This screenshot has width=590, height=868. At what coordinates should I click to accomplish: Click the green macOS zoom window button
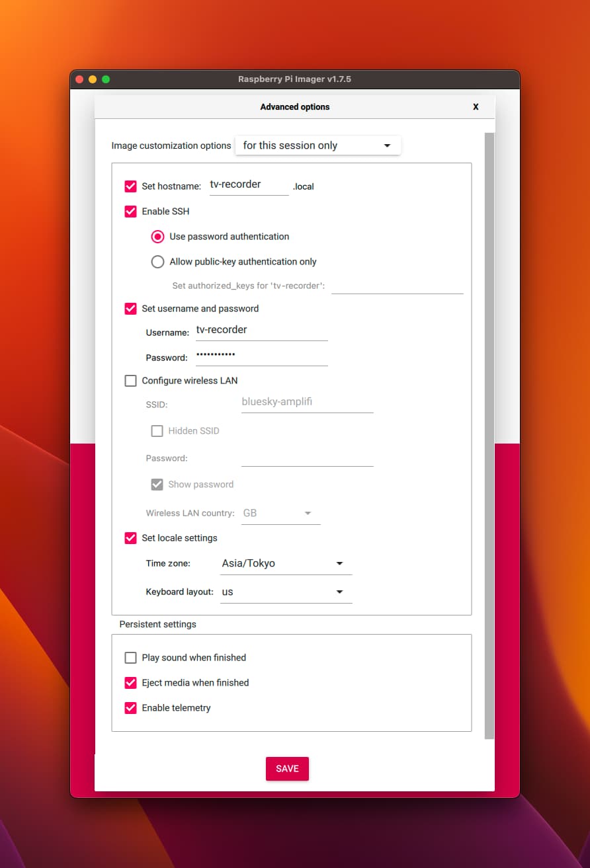[106, 79]
